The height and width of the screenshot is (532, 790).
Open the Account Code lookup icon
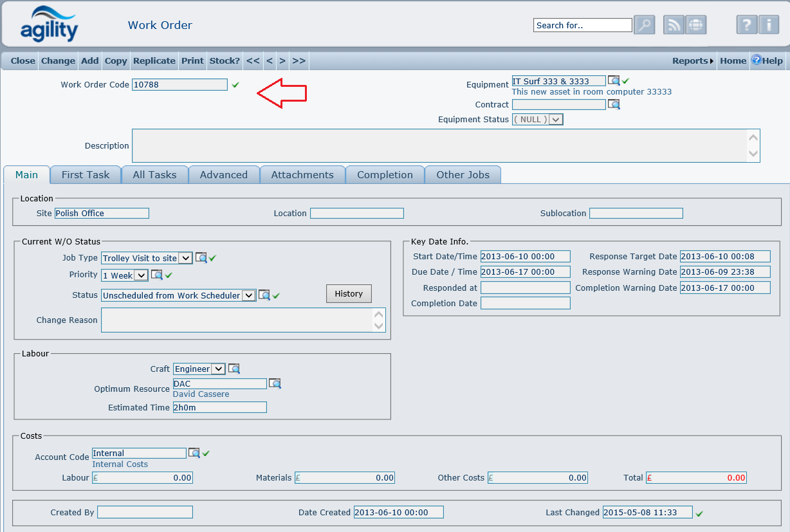194,454
